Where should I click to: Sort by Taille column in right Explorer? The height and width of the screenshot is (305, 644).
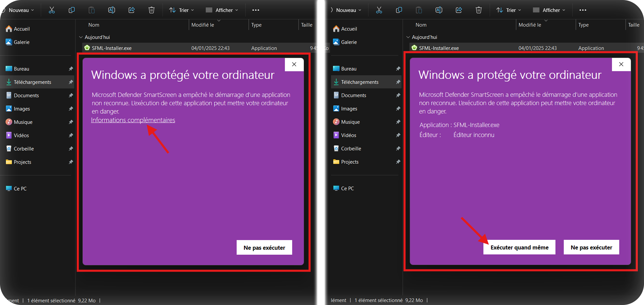[x=634, y=25]
